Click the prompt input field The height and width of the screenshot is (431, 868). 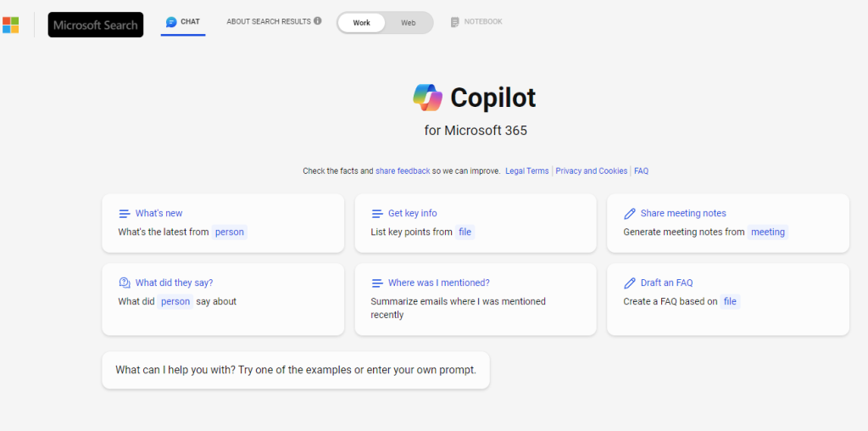point(296,370)
